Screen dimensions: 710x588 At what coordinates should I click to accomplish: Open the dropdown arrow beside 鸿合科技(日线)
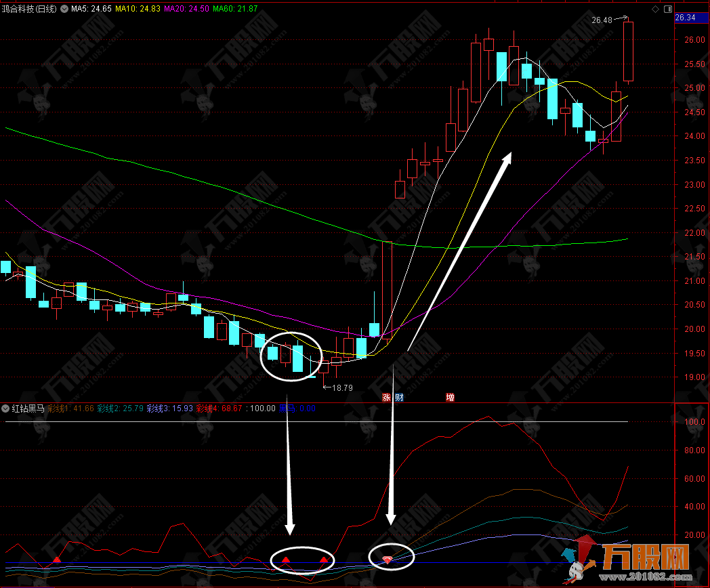tap(64, 9)
